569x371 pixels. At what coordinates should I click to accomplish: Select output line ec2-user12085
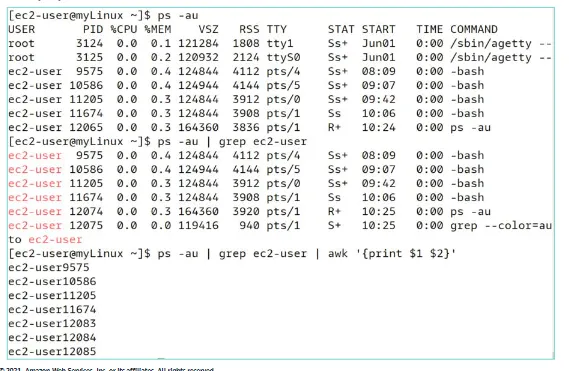[52, 351]
